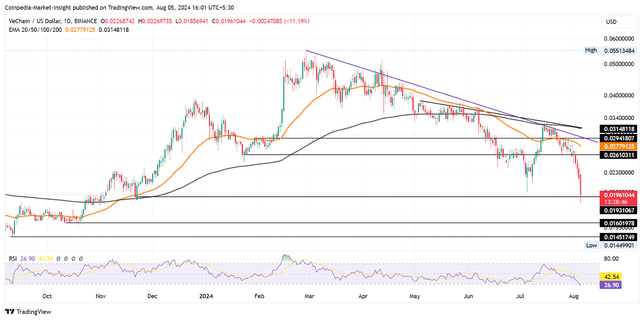Click the Nov label on time axis
The image size is (644, 320).
[x=101, y=296]
